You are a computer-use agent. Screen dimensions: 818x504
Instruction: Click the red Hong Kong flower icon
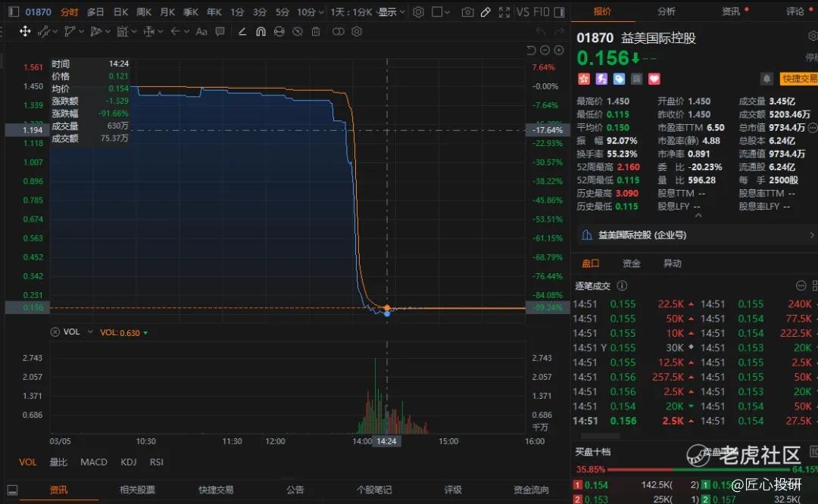pos(584,79)
